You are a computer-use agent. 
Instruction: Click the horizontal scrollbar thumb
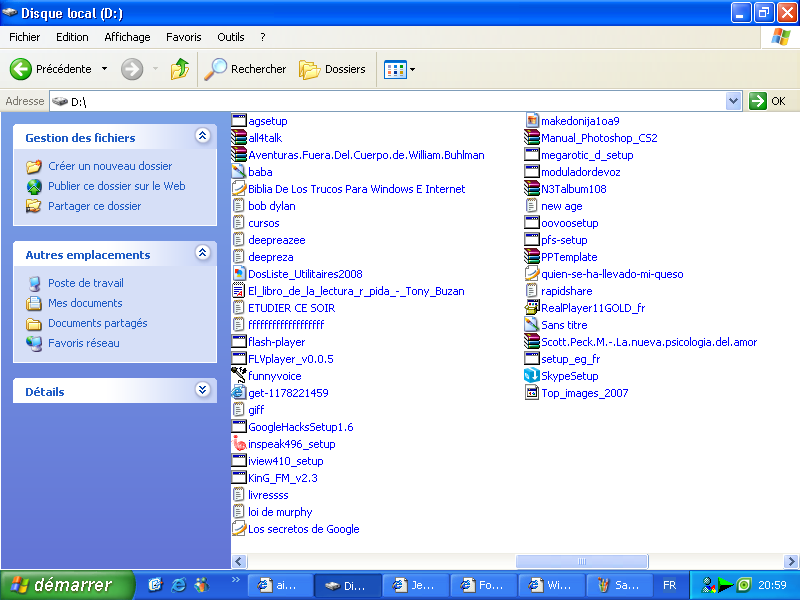[x=582, y=561]
